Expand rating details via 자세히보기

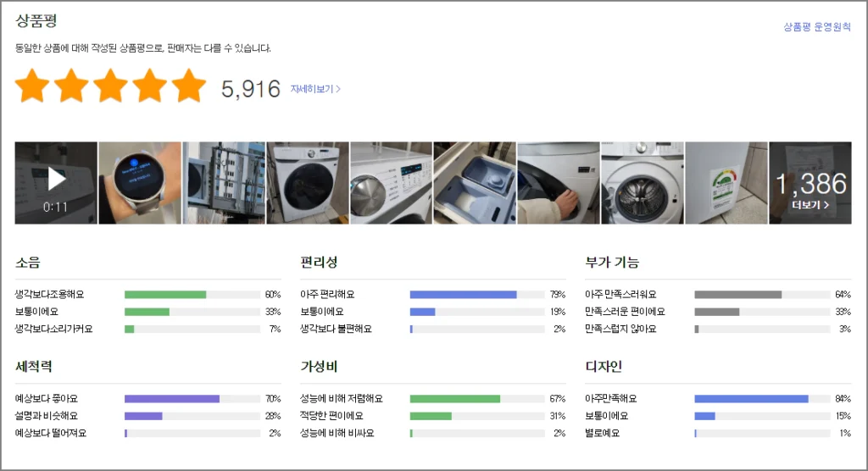click(x=315, y=88)
